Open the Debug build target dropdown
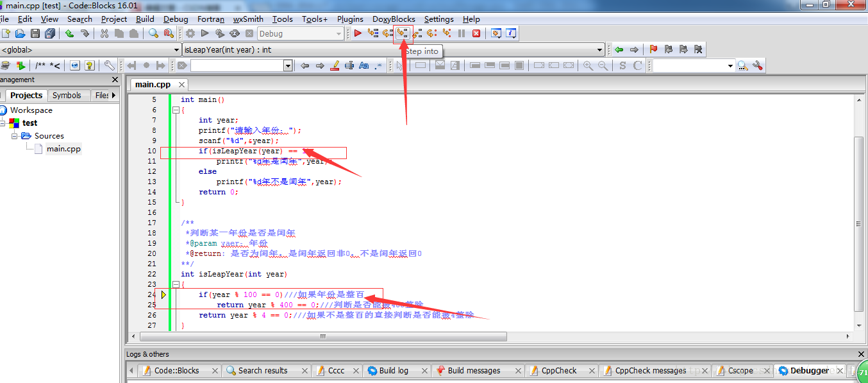 [x=339, y=33]
